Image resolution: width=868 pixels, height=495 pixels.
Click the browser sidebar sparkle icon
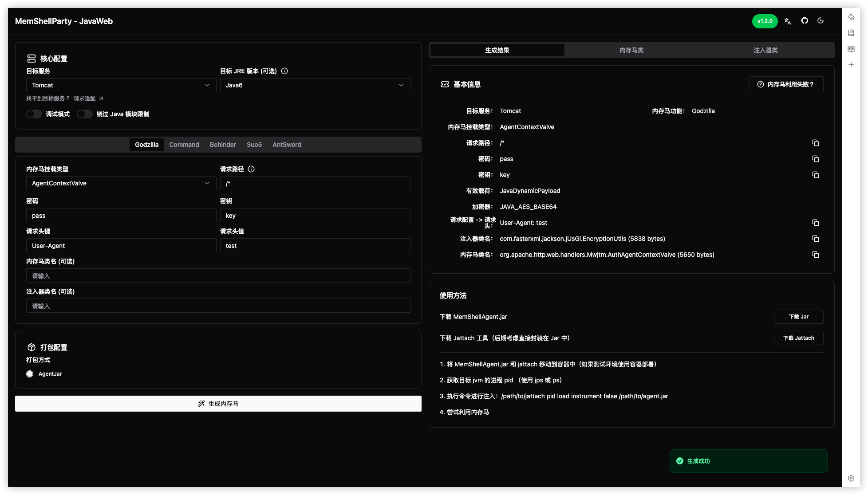tap(851, 17)
